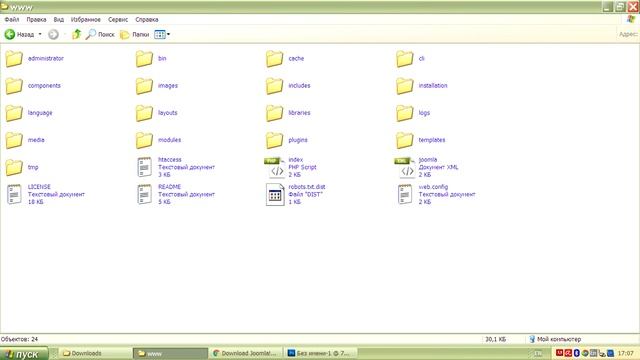Open the images folder
640x360 pixels.
157,86
